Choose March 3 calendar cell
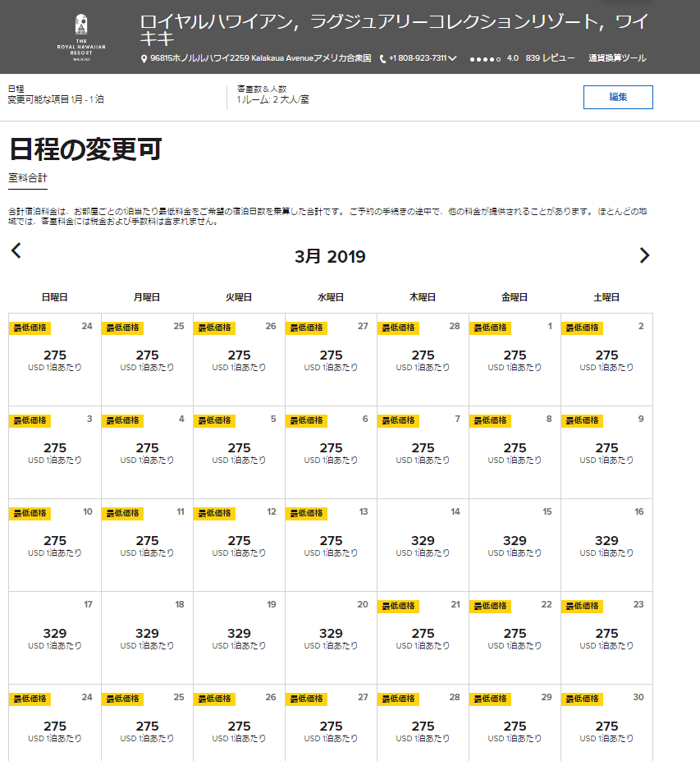The width and height of the screenshot is (700, 761). pos(55,452)
